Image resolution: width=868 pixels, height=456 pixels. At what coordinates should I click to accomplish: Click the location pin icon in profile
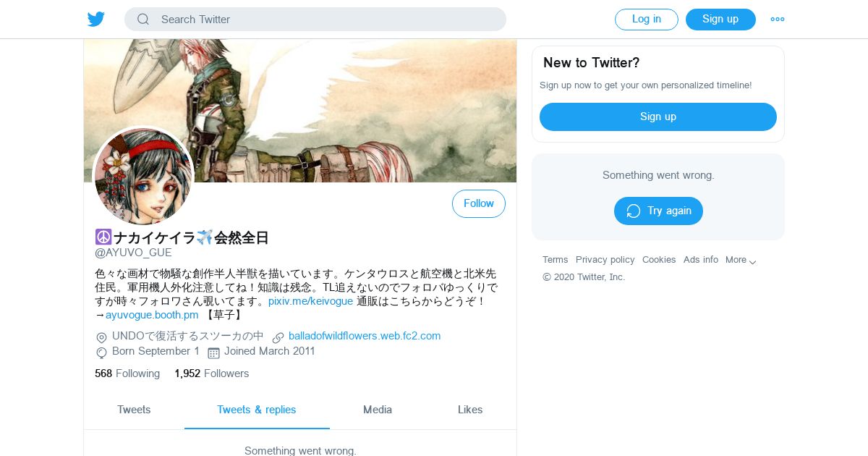pyautogui.click(x=101, y=337)
